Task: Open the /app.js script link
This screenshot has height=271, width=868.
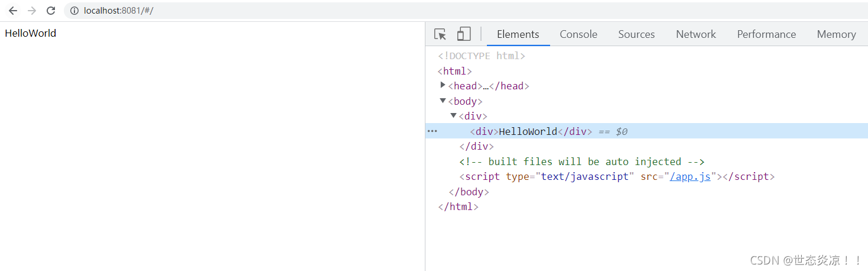Action: 690,176
